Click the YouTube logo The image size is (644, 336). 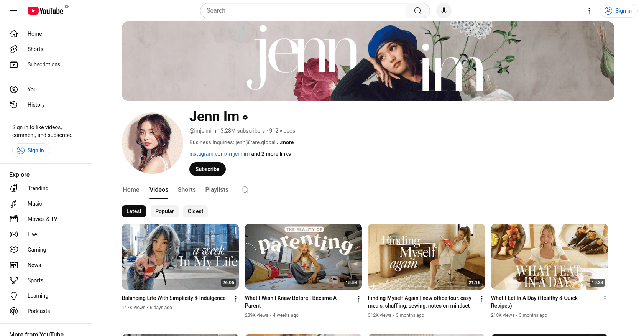click(46, 11)
